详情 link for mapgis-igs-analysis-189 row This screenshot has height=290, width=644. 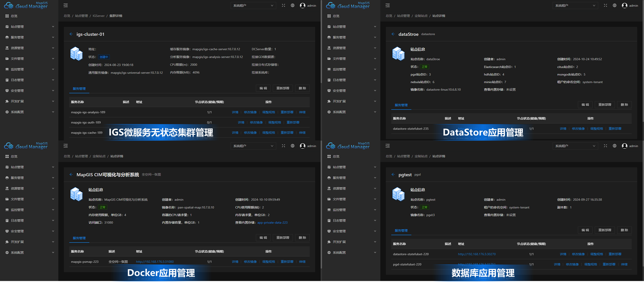pos(235,112)
